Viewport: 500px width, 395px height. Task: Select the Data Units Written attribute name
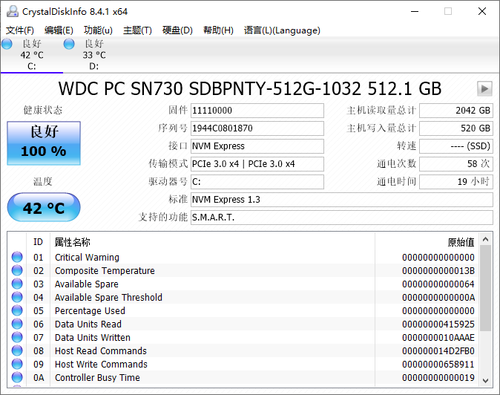click(x=92, y=338)
